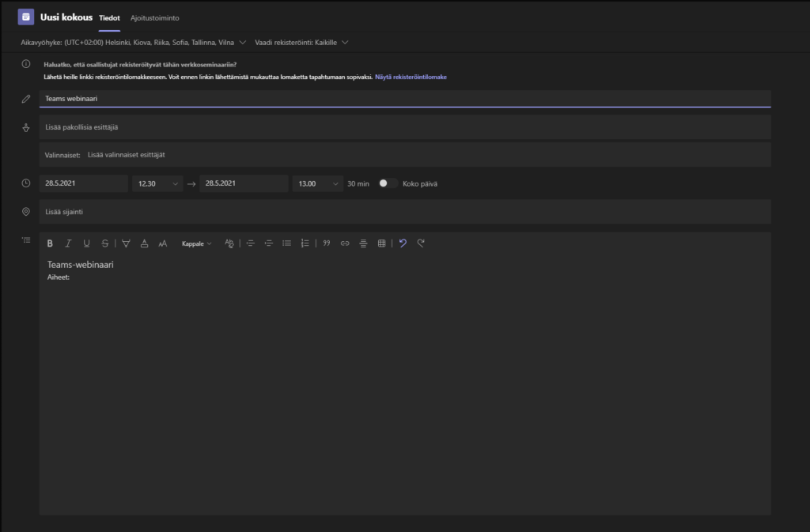
Task: Click the Lisää valinnaiset esittäjät field
Action: coord(405,155)
